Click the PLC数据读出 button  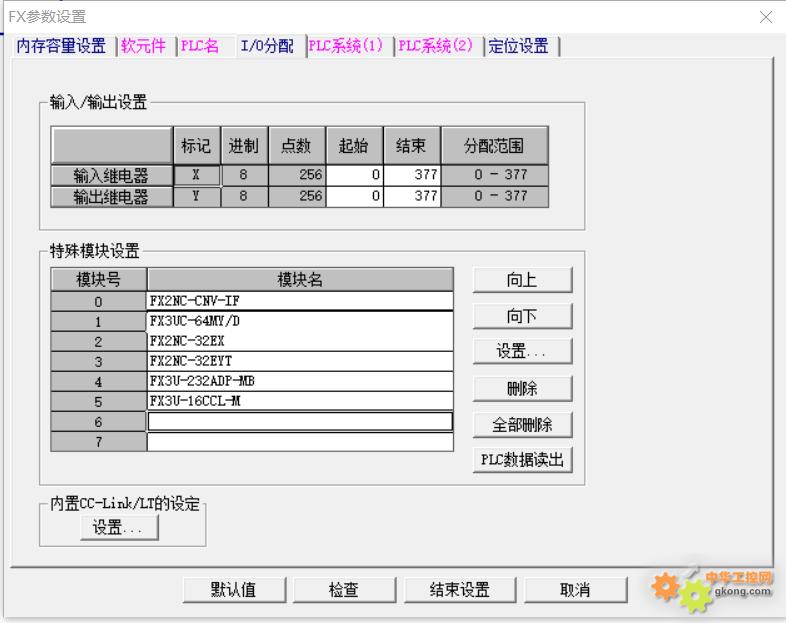point(522,460)
